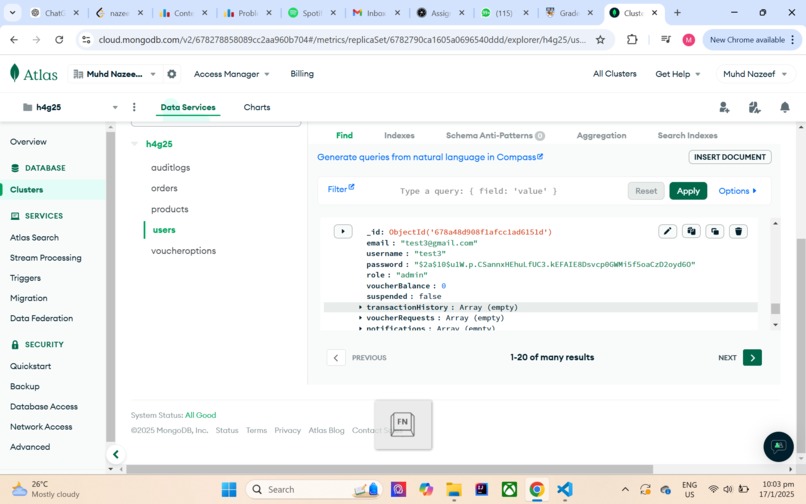The width and height of the screenshot is (806, 504).
Task: Collapse the h4g25 database tree
Action: coord(135,144)
